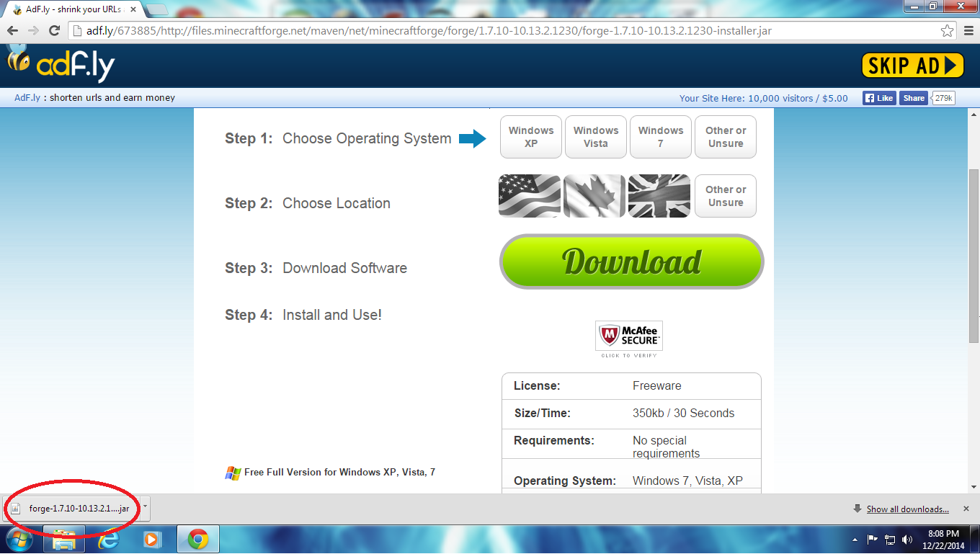Screen dimensions: 980x554
Task: Expand the forge download item options arrow
Action: [x=145, y=508]
